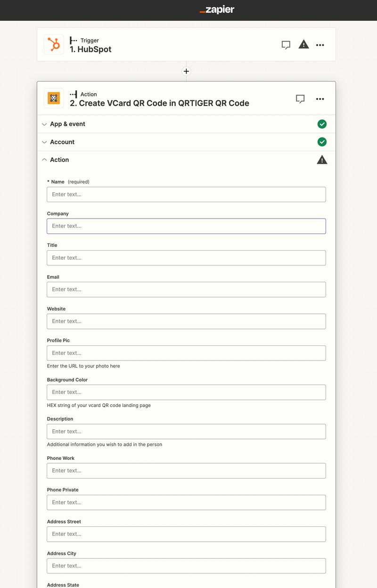Screen dimensions: 377x588
Task: Collapse the Action section
Action: tap(186, 160)
